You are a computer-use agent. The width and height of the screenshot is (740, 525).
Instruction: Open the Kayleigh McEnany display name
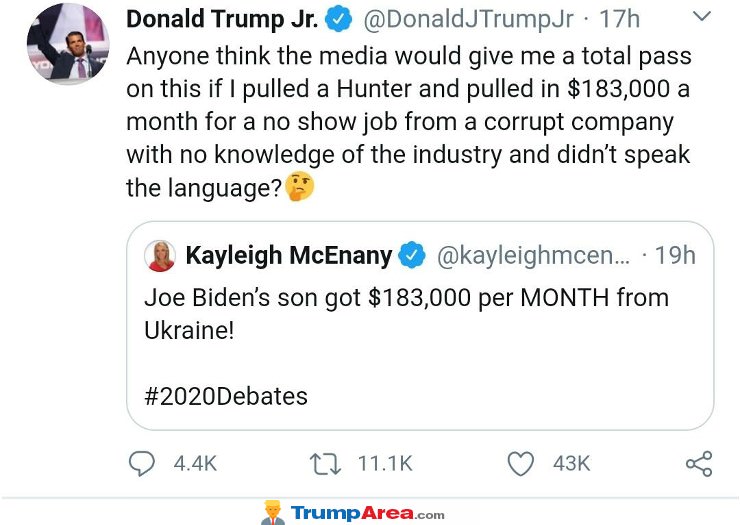coord(289,256)
